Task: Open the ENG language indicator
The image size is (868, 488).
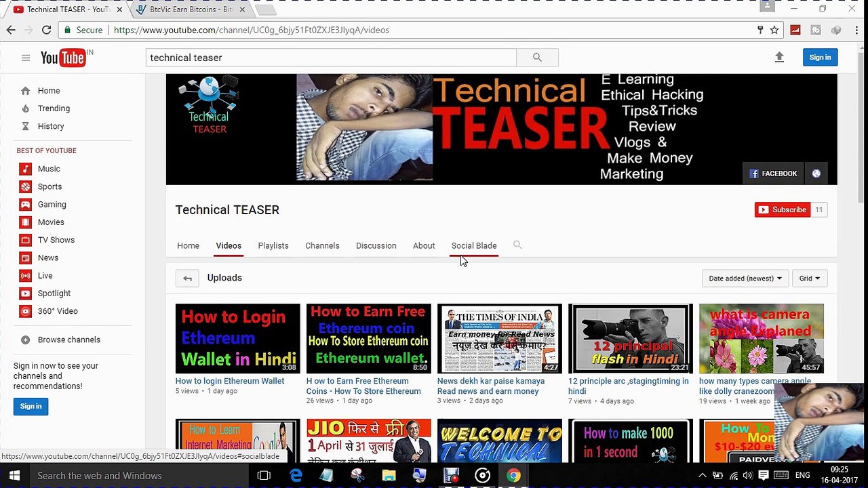Action: click(803, 476)
